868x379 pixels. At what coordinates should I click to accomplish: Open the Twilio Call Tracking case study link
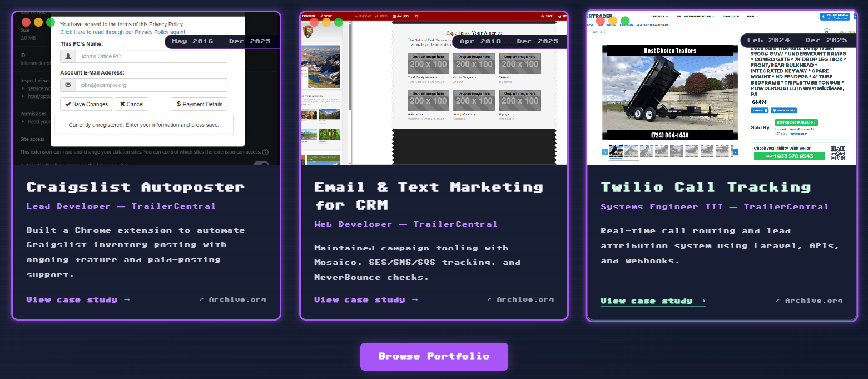point(653,301)
